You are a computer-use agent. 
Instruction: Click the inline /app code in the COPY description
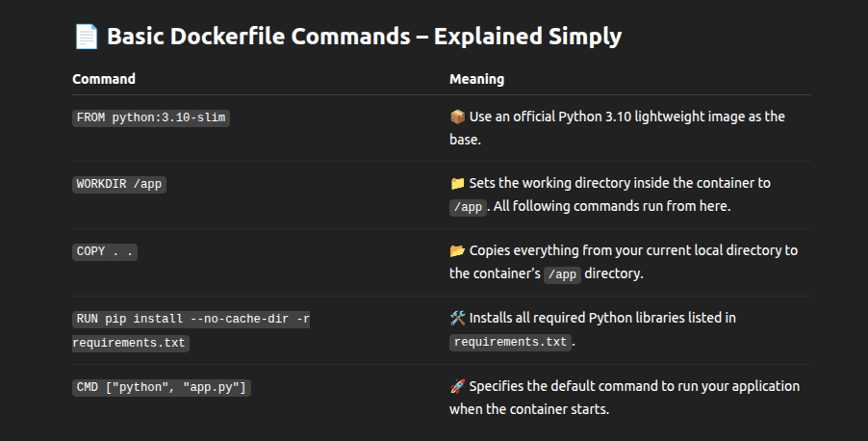562,274
